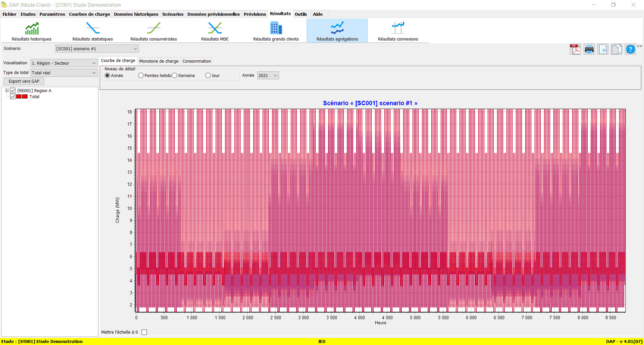Screen dimensions: 644x345
Task: Click the Export vers GAP button
Action: 24,81
